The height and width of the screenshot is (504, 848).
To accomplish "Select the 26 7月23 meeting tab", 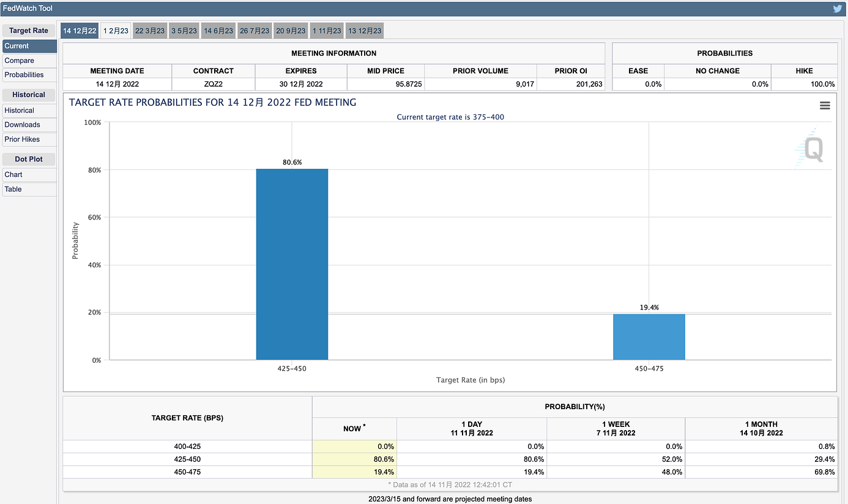I will [255, 31].
